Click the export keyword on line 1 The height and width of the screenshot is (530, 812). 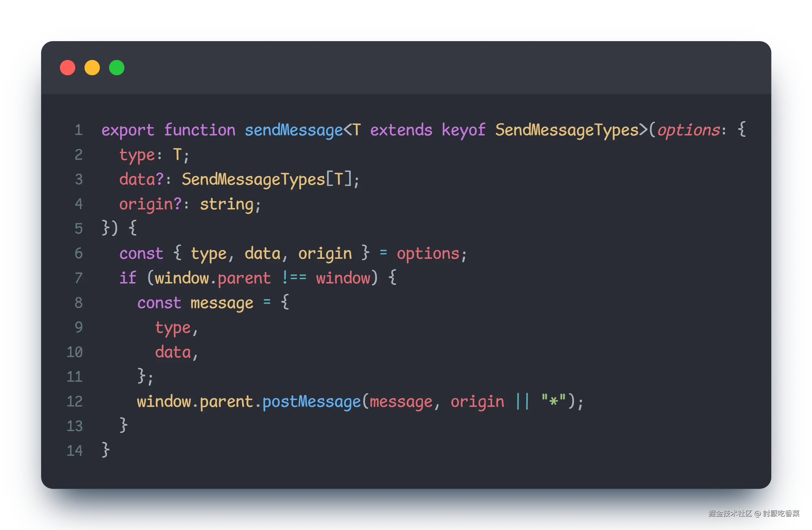(128, 130)
